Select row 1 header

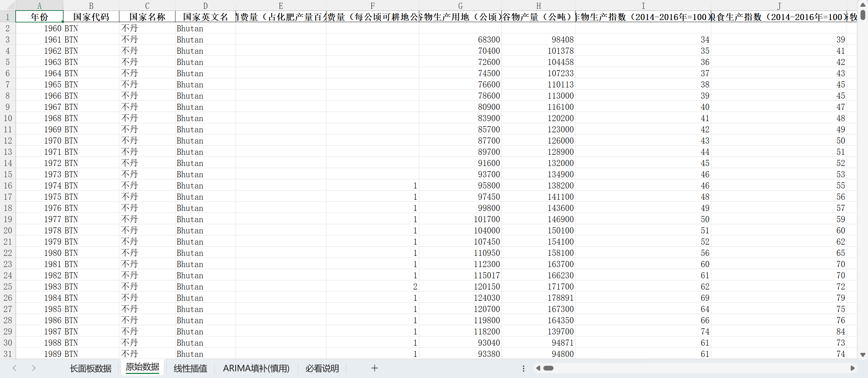coord(7,17)
